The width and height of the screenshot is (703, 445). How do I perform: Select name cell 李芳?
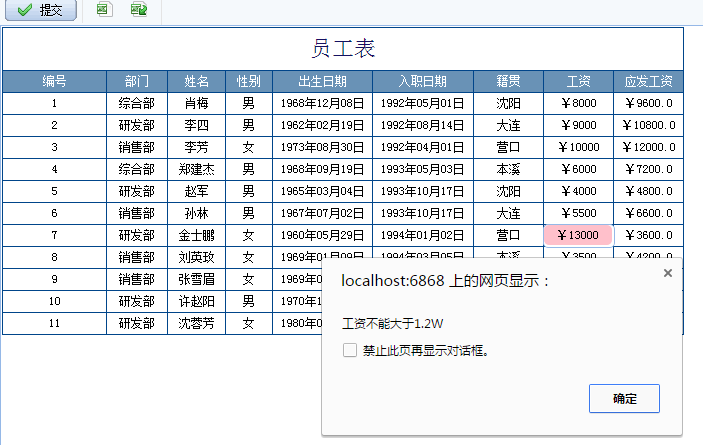click(x=196, y=147)
